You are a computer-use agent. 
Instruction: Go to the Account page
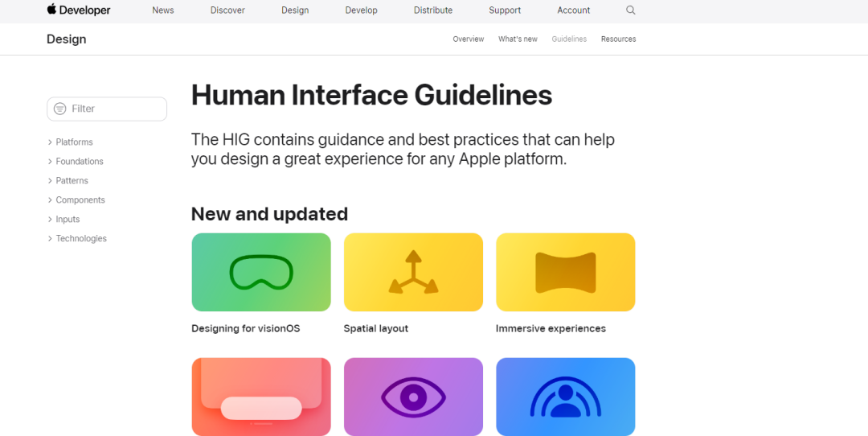click(x=574, y=10)
